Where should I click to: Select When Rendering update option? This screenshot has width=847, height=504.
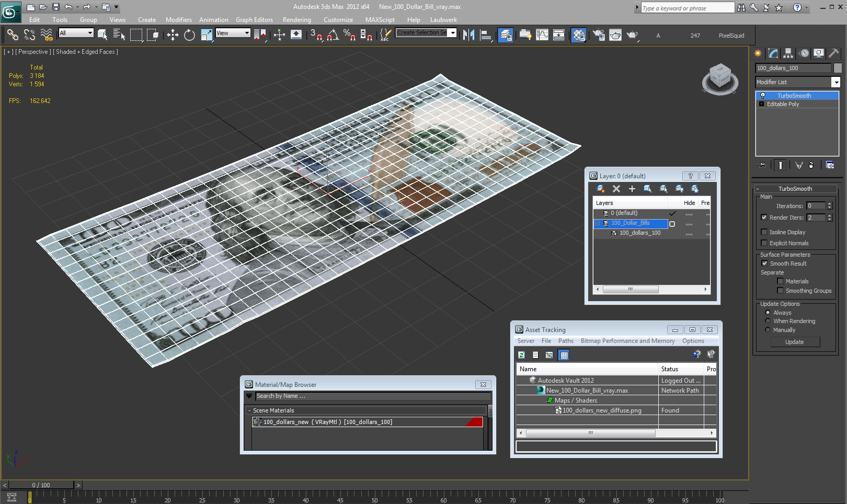(x=768, y=321)
